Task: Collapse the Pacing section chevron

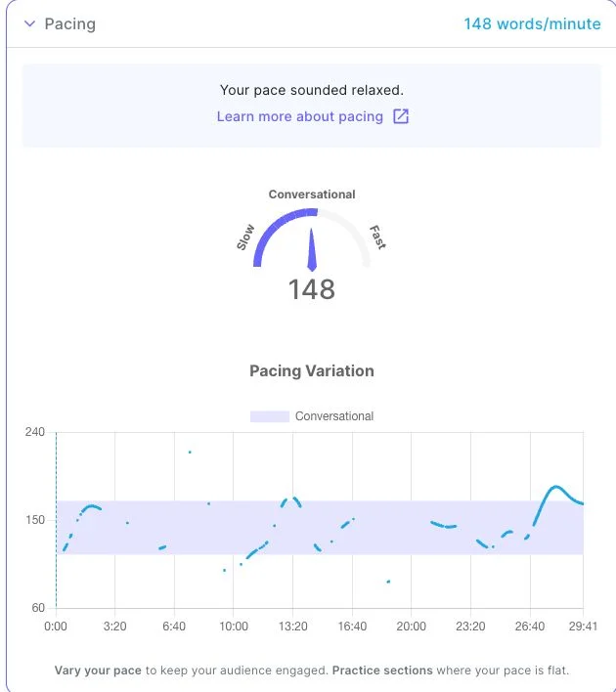Action: 29,23
